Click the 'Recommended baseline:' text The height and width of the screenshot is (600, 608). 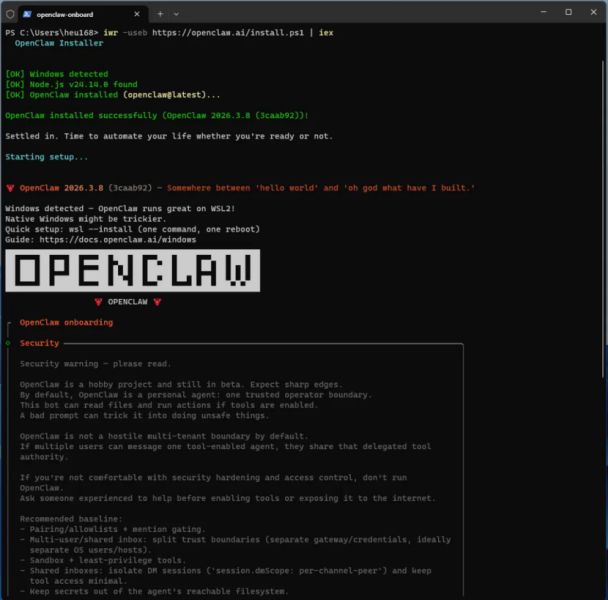tap(71, 519)
